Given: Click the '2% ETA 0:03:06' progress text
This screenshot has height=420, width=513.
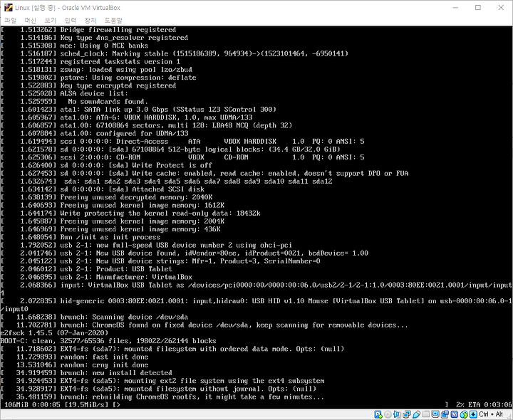Looking at the screenshot, I should pos(484,405).
